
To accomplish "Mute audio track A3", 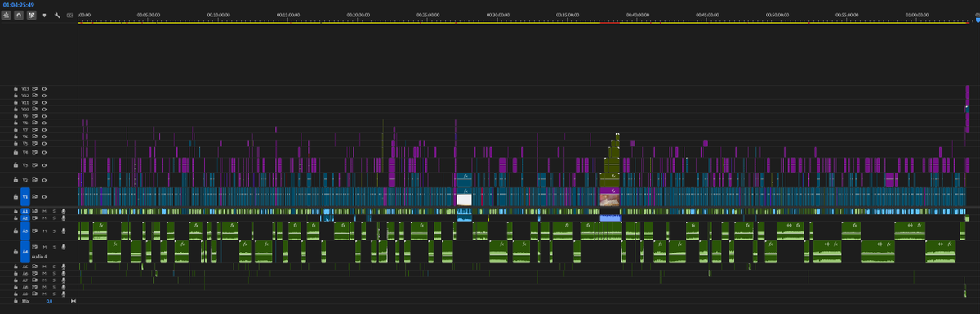I will click(44, 231).
